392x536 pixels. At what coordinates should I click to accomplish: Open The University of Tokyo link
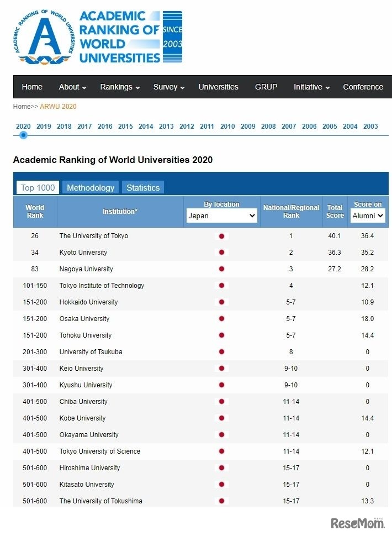[x=93, y=236]
